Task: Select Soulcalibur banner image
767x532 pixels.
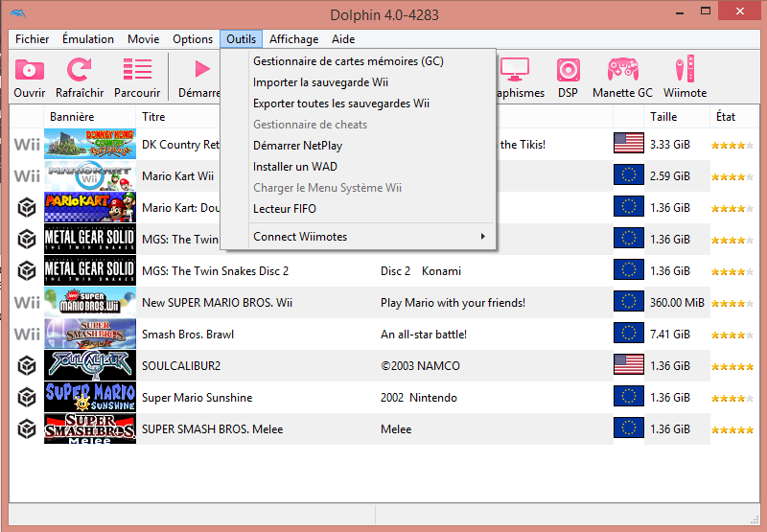Action: pos(90,365)
